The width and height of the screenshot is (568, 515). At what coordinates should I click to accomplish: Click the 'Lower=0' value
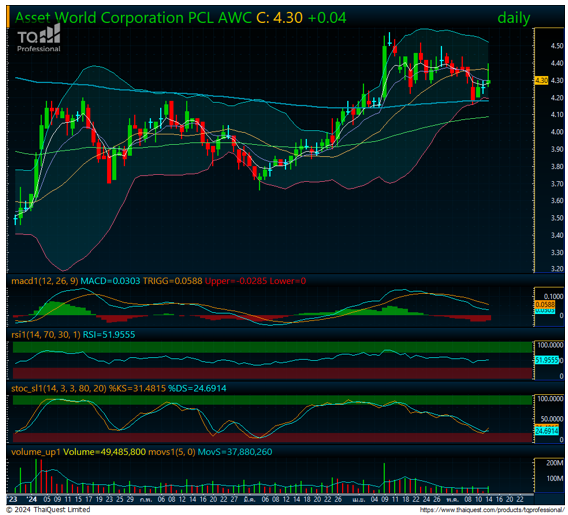coord(288,281)
